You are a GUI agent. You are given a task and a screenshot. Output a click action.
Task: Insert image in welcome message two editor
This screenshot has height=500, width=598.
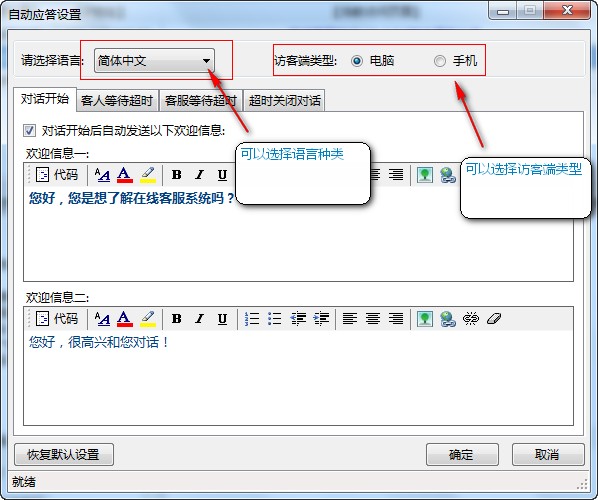coord(424,318)
